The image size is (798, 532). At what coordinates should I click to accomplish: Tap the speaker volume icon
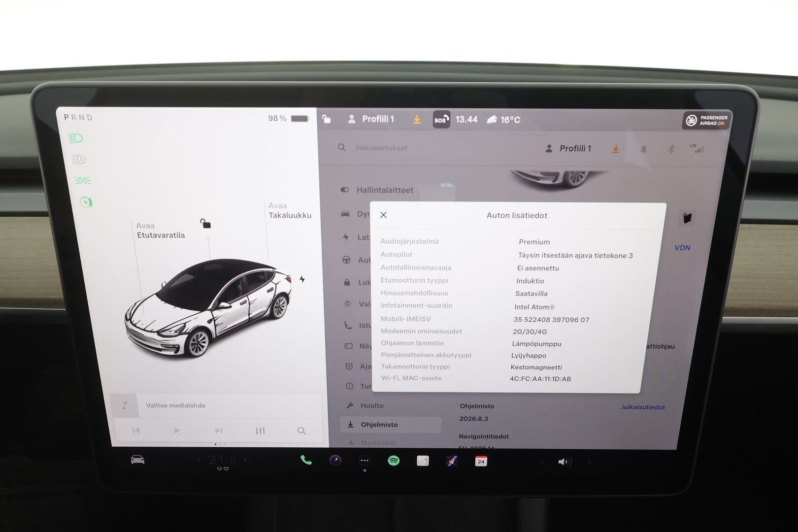[564, 462]
